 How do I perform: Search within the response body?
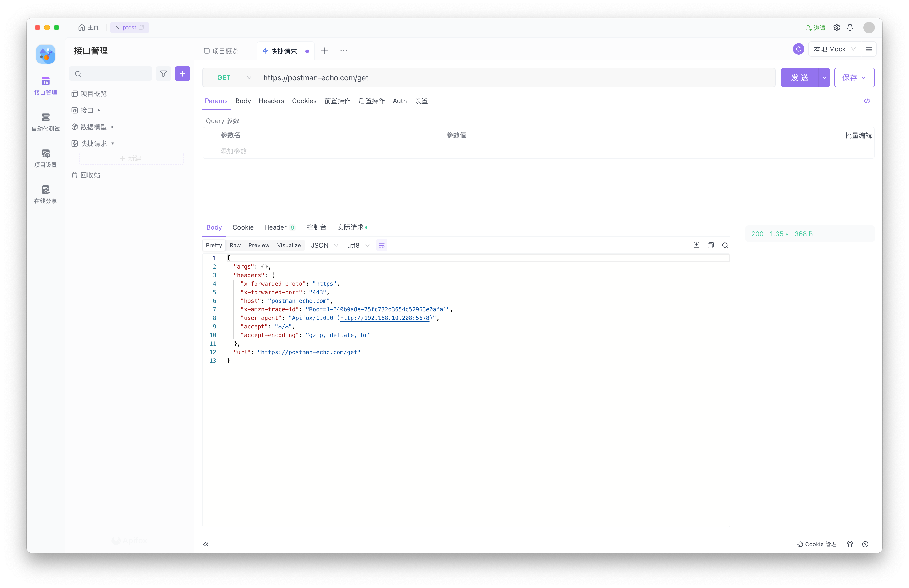(x=725, y=245)
